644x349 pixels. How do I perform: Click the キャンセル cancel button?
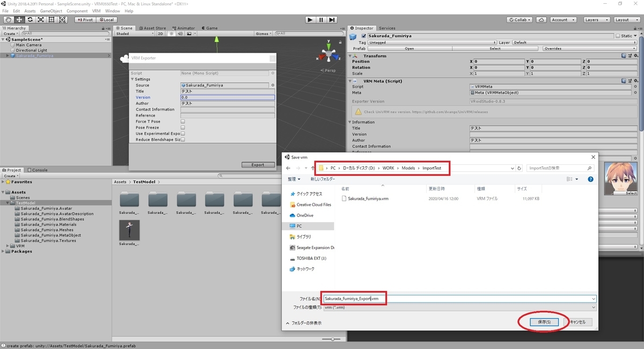tap(579, 322)
